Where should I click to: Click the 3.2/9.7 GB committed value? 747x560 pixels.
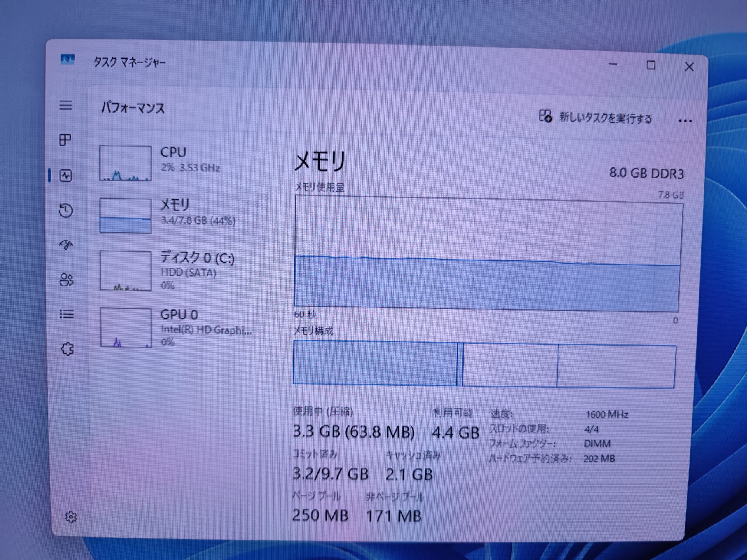330,474
